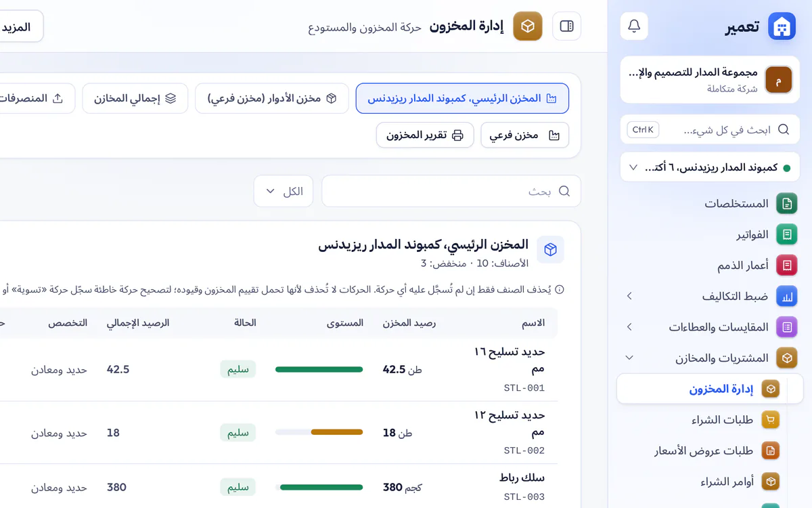This screenshot has height=508, width=812.
Task: Open طلبات الشراء in sidebar
Action: pos(722,420)
